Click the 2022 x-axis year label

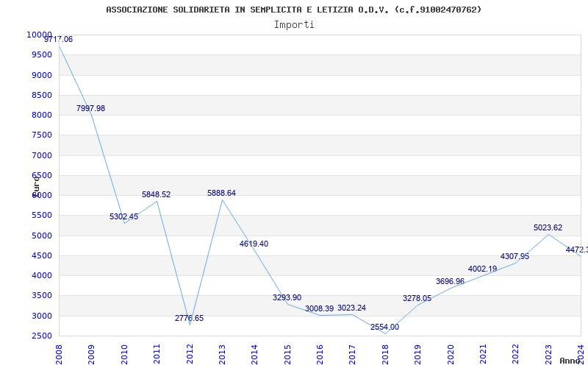coord(516,354)
